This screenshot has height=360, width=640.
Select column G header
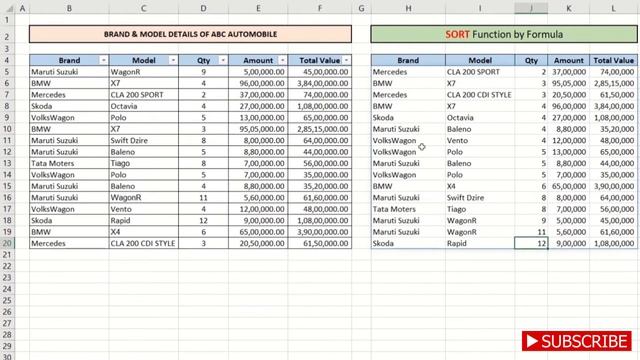coord(361,8)
